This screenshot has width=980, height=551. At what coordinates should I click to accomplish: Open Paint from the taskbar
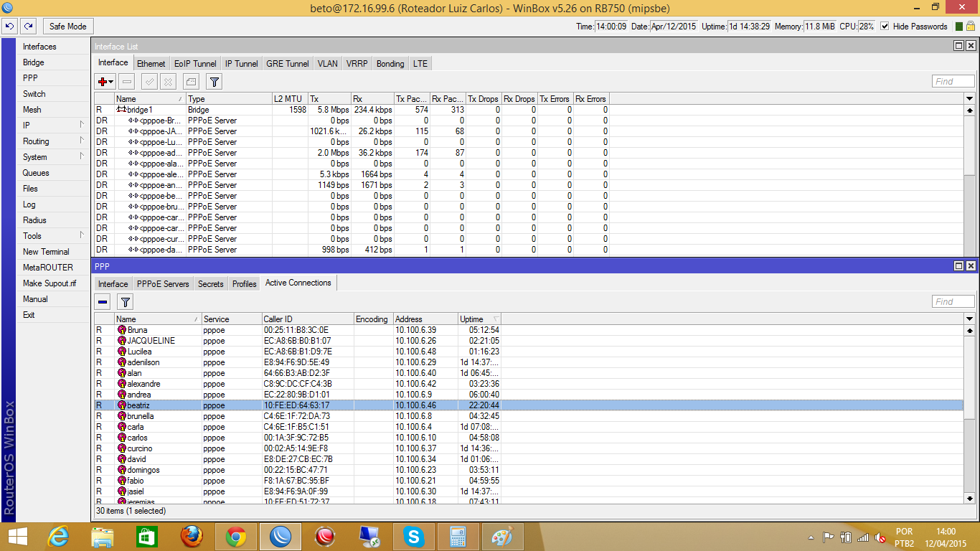click(x=502, y=537)
